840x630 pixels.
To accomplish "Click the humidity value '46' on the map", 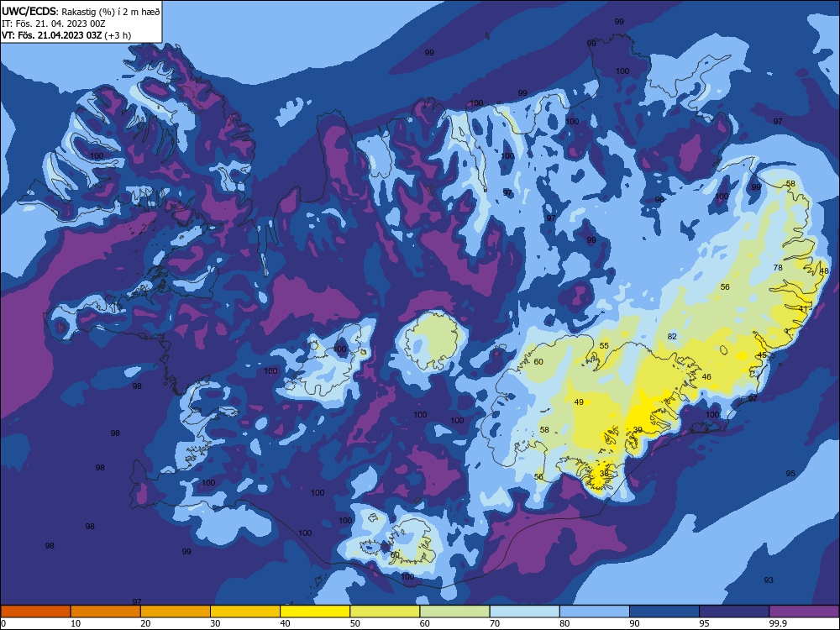I will 706,376.
